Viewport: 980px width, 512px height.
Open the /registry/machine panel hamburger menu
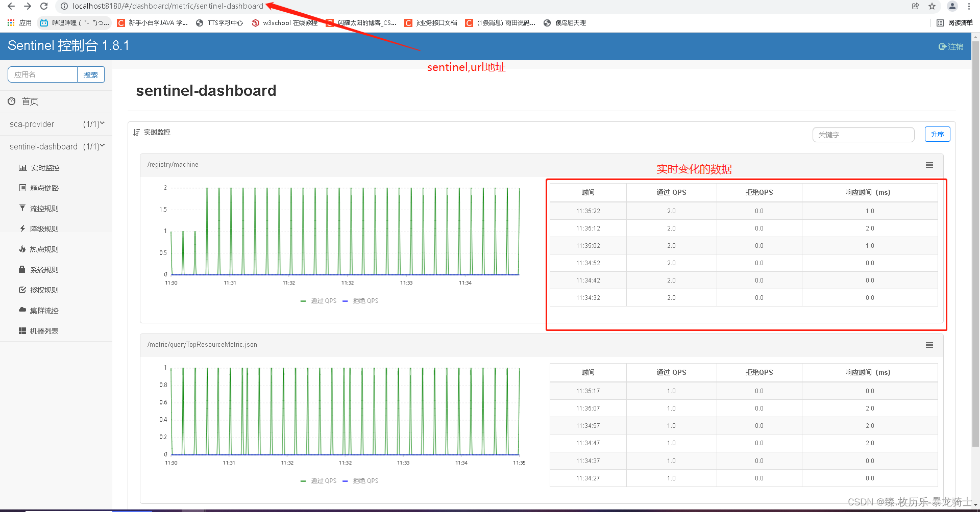tap(929, 165)
